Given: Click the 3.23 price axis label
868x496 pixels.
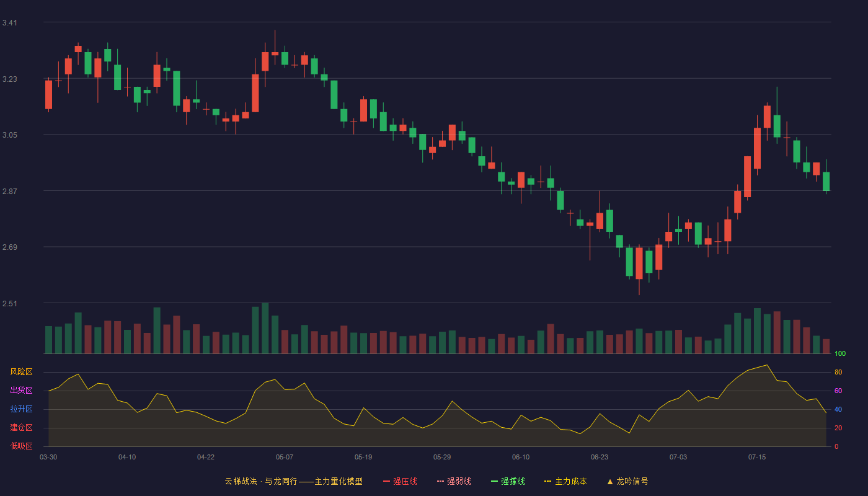Looking at the screenshot, I should [10, 79].
